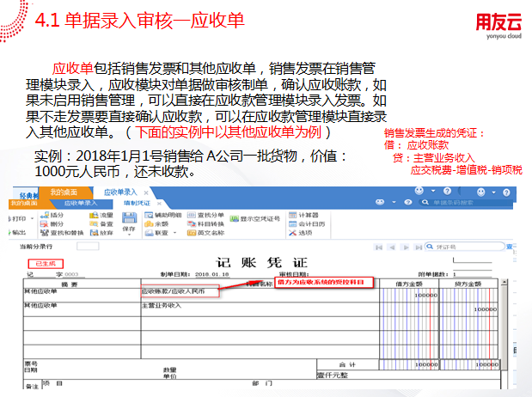
Task: Click the 联查 linked query icon
Action: [x=149, y=233]
